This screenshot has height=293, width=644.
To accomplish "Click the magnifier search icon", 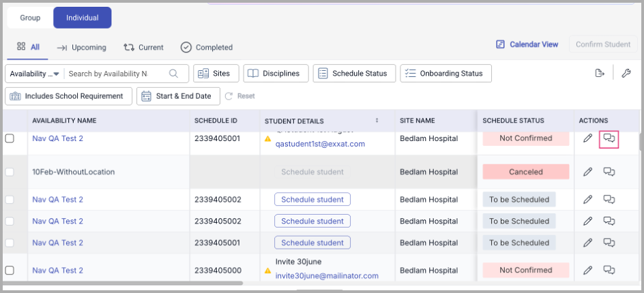I will (173, 74).
